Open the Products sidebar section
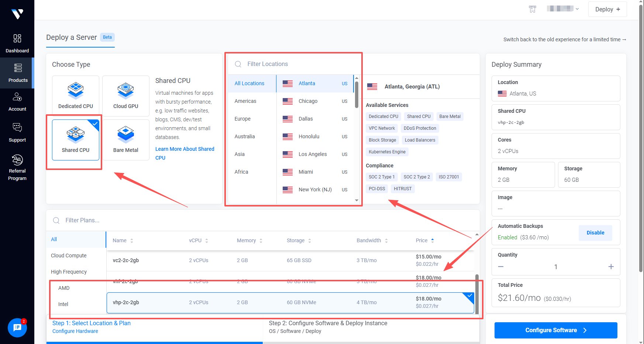This screenshot has width=644, height=344. click(17, 73)
